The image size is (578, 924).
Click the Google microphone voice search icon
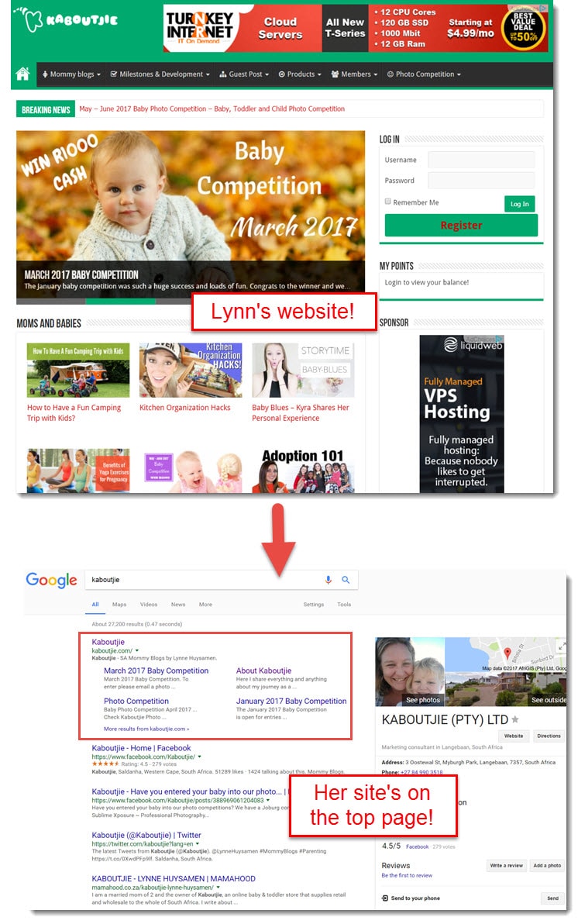329,580
